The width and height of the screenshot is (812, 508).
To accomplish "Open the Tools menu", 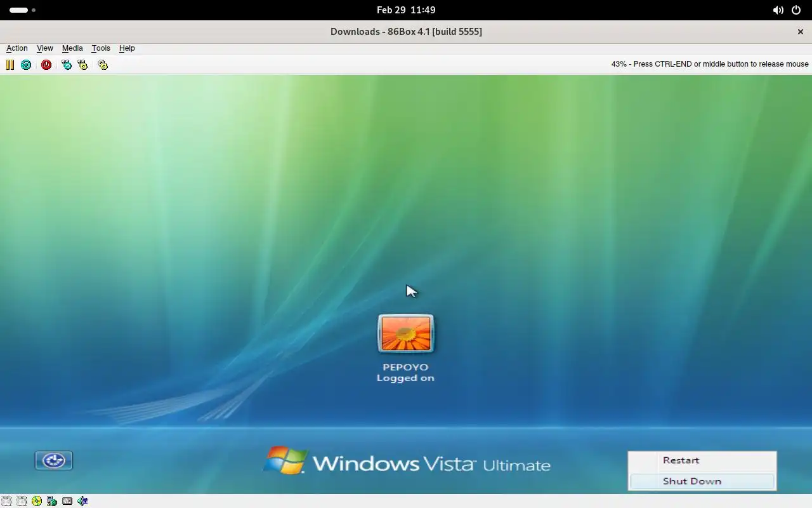I will pos(101,48).
